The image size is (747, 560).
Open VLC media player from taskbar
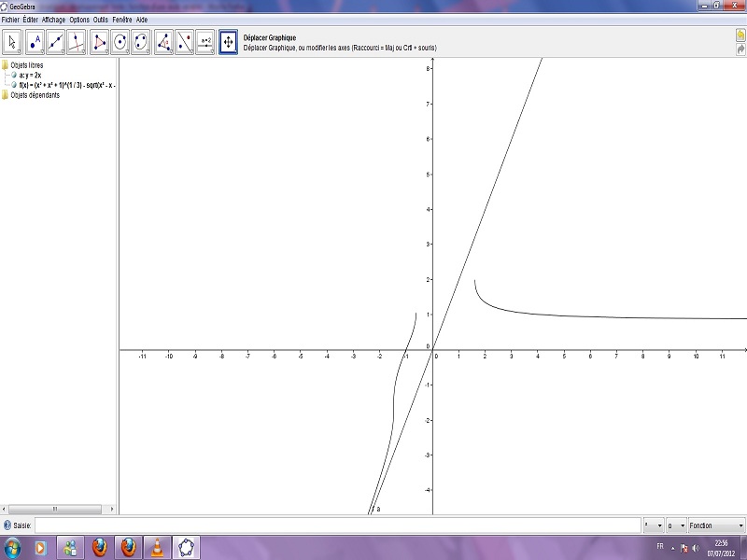coord(158,548)
